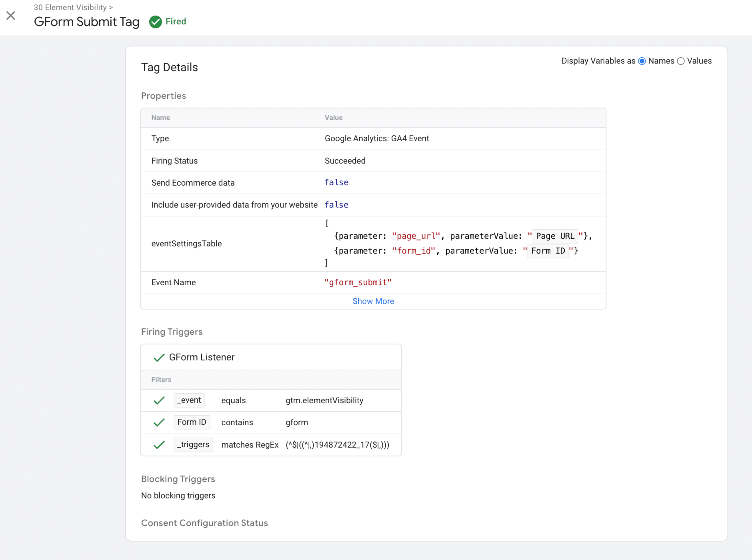Viewport: 752px width, 560px height.
Task: Click the Google Analytics: GA4 Event value
Action: coord(377,138)
